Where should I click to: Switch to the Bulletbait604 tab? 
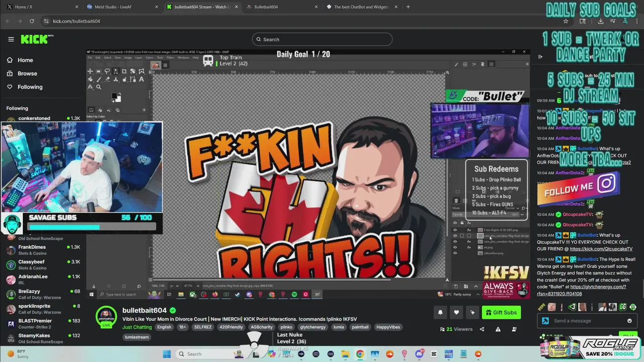pos(282,7)
